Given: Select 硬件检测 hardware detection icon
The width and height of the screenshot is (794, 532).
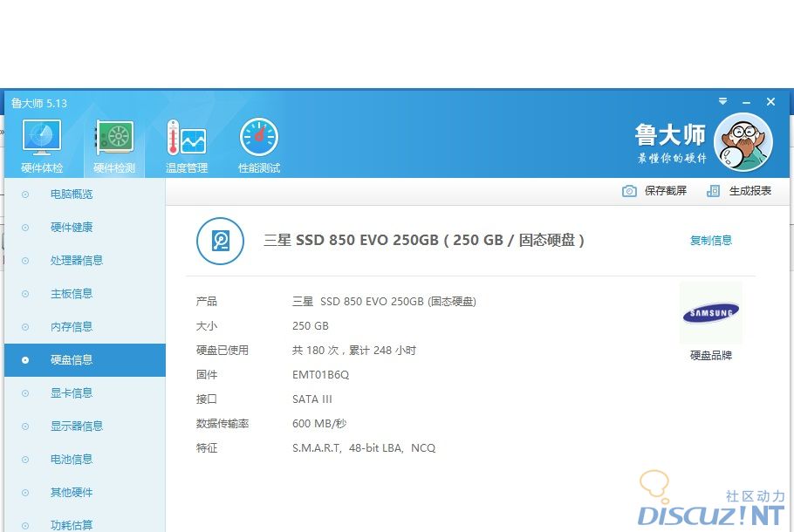Looking at the screenshot, I should [114, 138].
